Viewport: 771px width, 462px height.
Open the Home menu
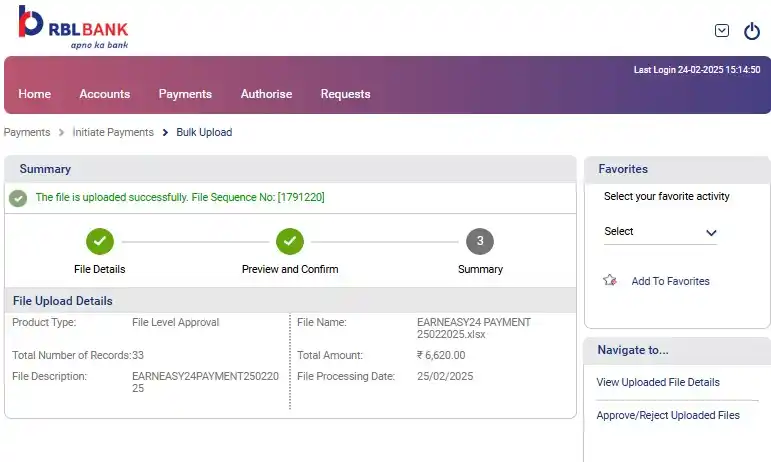34,94
